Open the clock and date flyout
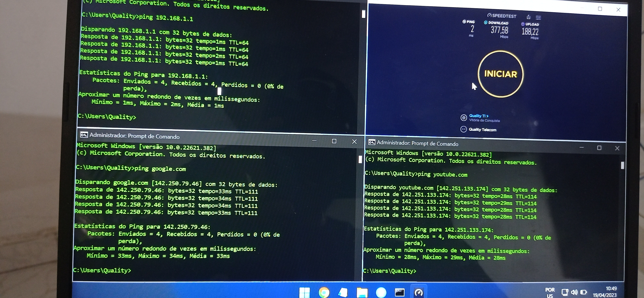 pyautogui.click(x=605, y=292)
